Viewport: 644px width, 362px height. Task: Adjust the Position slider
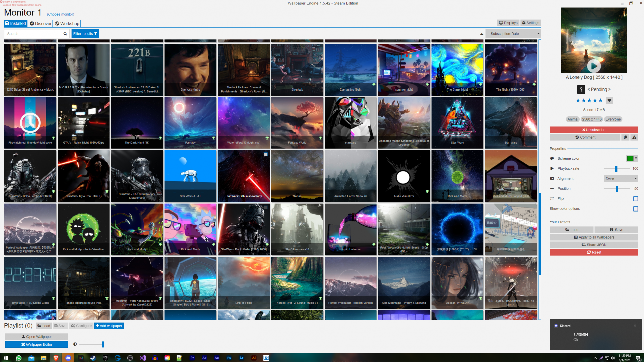(617, 189)
